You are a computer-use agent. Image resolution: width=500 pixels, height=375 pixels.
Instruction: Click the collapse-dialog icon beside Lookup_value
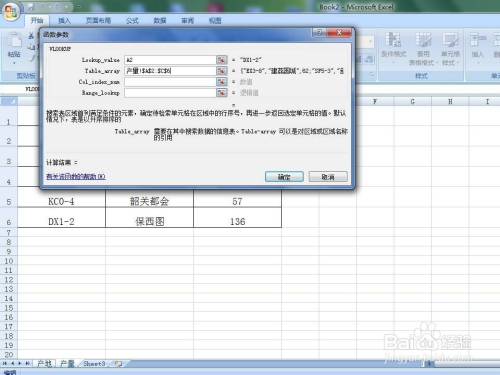(222, 60)
